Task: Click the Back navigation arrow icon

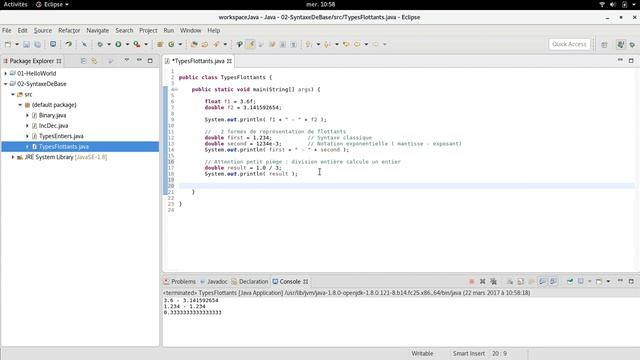Action: point(357,44)
